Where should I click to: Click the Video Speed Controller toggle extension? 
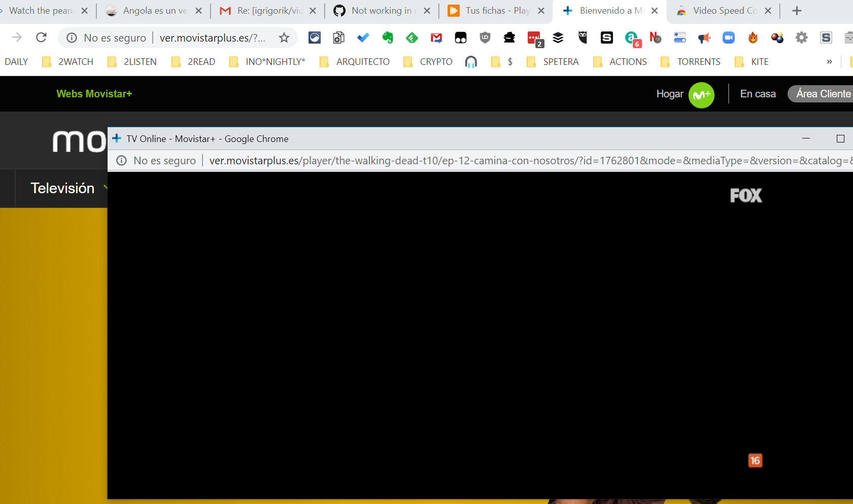[680, 38]
